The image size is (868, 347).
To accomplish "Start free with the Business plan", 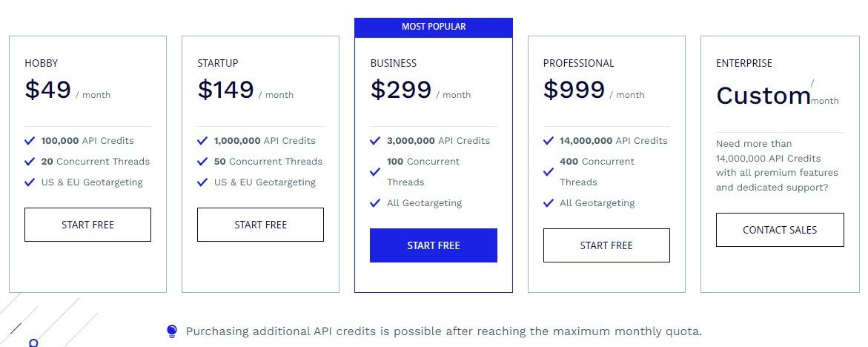I will (x=434, y=245).
